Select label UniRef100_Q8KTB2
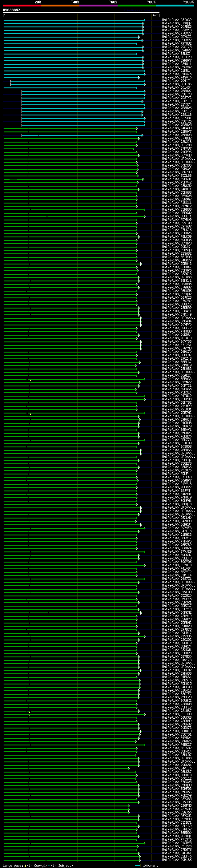This screenshot has height=868, width=197. [x=177, y=402]
